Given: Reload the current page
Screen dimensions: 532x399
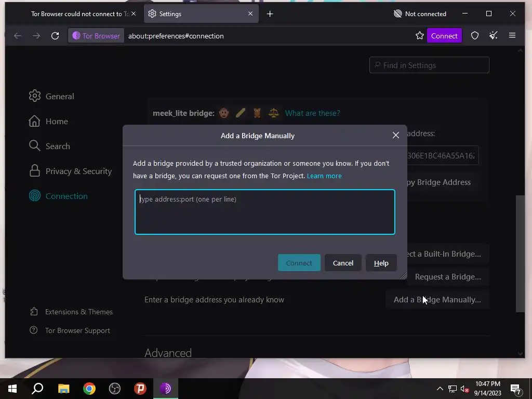Looking at the screenshot, I should [55, 36].
